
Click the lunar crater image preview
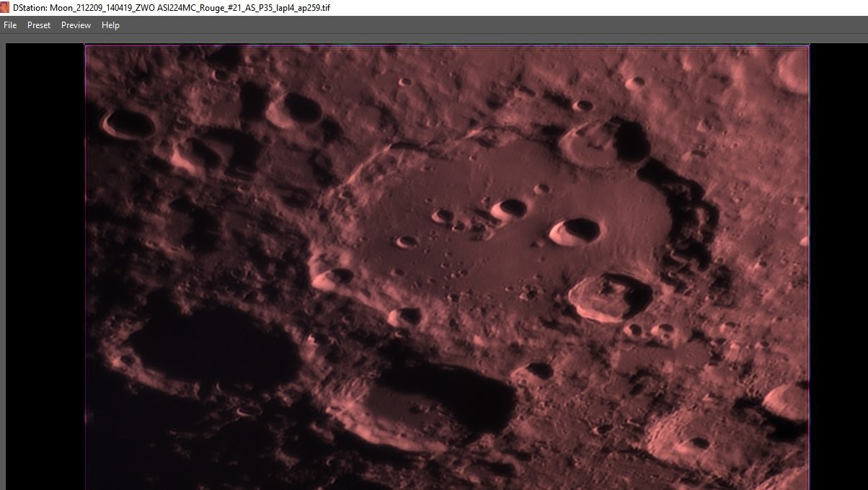click(x=447, y=267)
